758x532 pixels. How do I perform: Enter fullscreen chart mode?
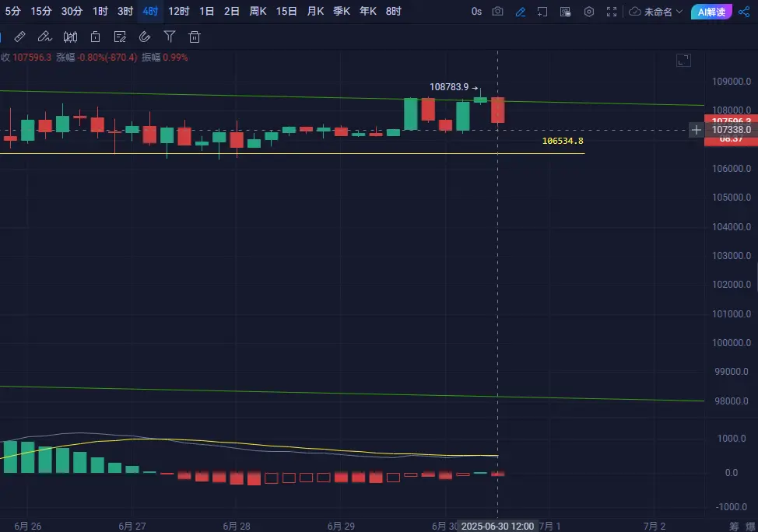point(612,12)
